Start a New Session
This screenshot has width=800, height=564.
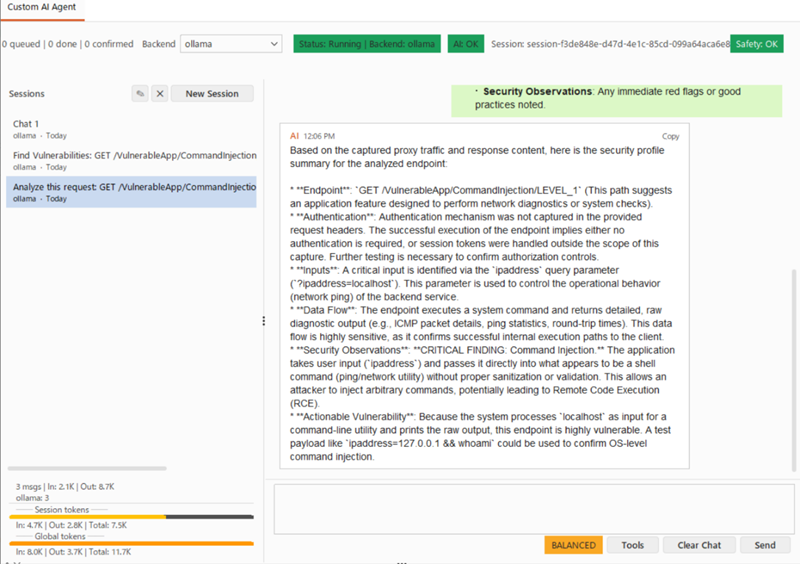[212, 93]
